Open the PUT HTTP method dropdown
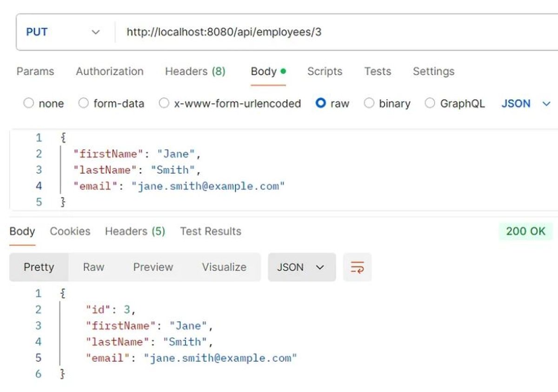The width and height of the screenshot is (558, 392). 63,32
